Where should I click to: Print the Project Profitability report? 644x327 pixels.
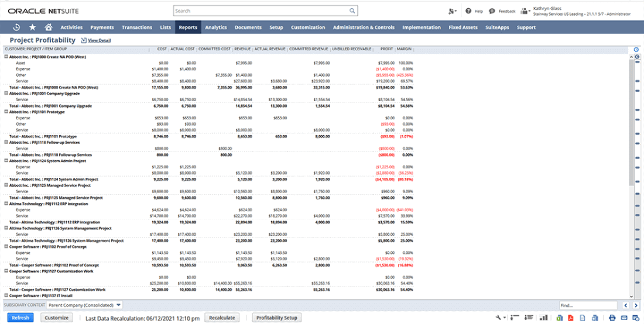612,318
